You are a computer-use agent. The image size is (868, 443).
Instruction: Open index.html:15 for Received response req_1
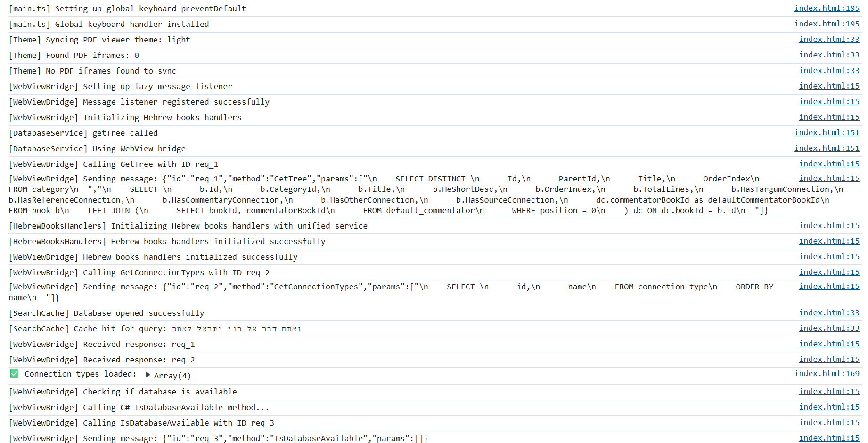pyautogui.click(x=829, y=344)
